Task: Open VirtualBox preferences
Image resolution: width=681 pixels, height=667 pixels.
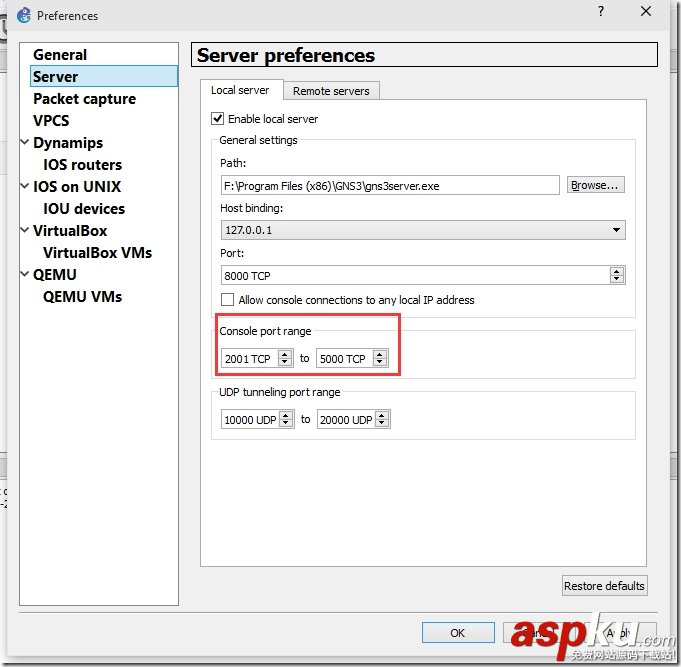Action: coord(70,231)
